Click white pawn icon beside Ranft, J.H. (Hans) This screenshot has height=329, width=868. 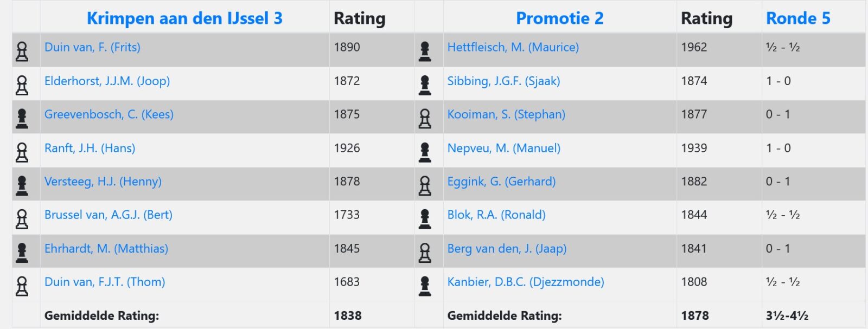22,152
